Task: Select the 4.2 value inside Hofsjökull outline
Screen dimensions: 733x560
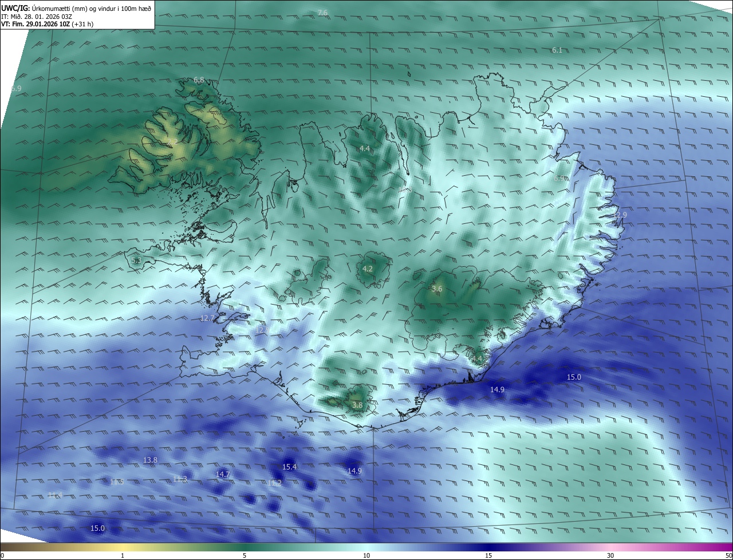Action: click(x=368, y=269)
